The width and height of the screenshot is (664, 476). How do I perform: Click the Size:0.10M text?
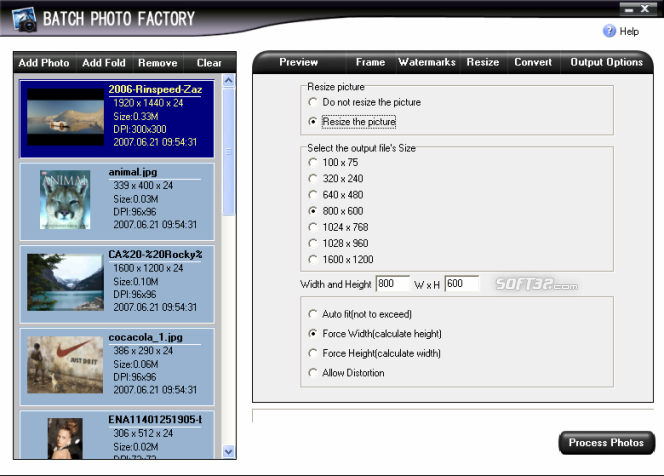(136, 282)
